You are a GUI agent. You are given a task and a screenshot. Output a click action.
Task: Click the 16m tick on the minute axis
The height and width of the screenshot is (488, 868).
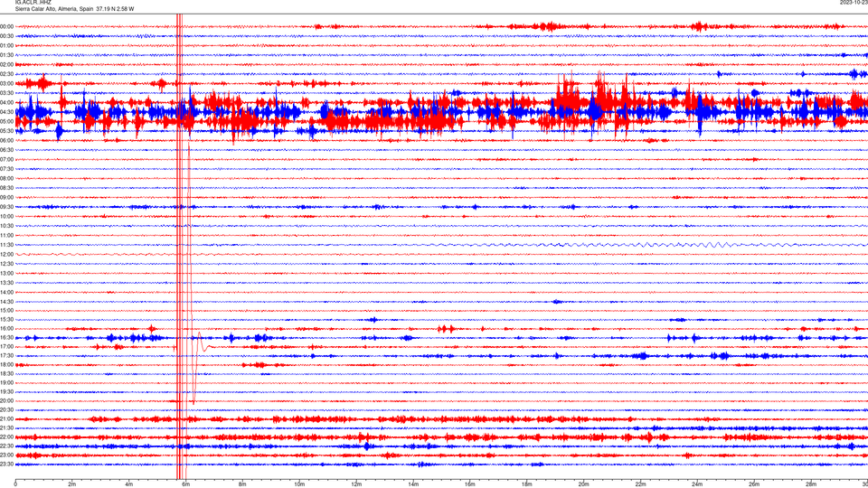pyautogui.click(x=470, y=484)
